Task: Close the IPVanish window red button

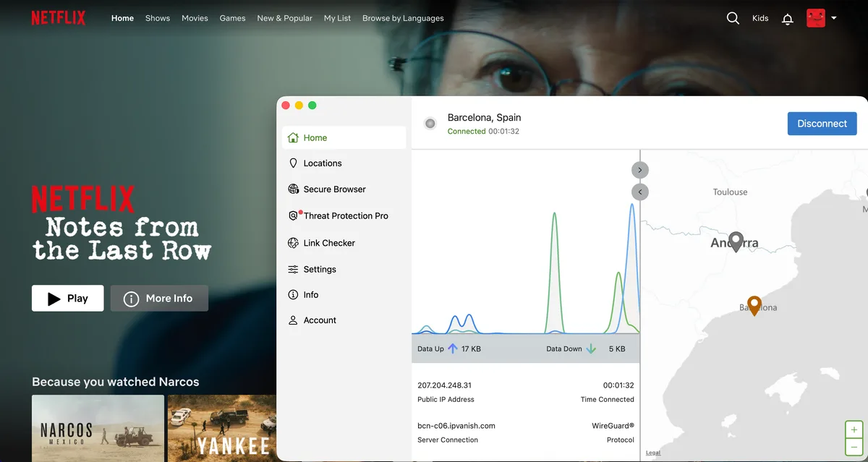Action: (286, 106)
